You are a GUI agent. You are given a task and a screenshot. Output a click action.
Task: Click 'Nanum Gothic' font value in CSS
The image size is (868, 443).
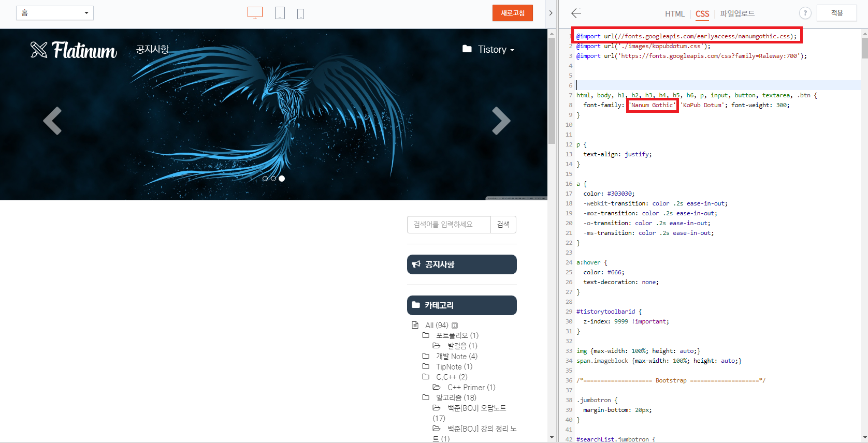[653, 105]
